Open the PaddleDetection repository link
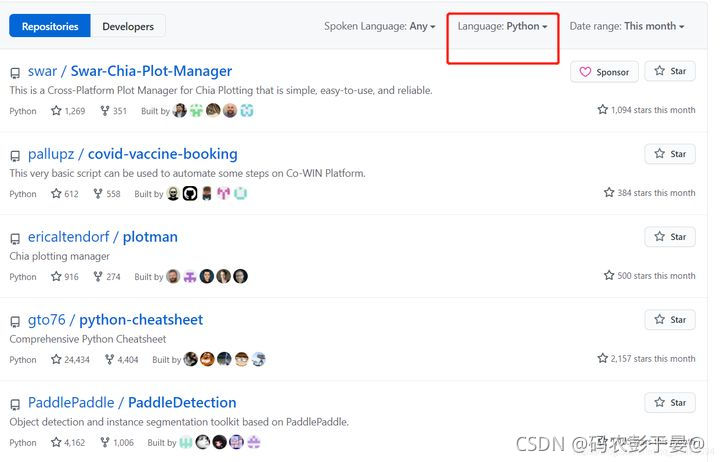The width and height of the screenshot is (720, 462). point(182,402)
